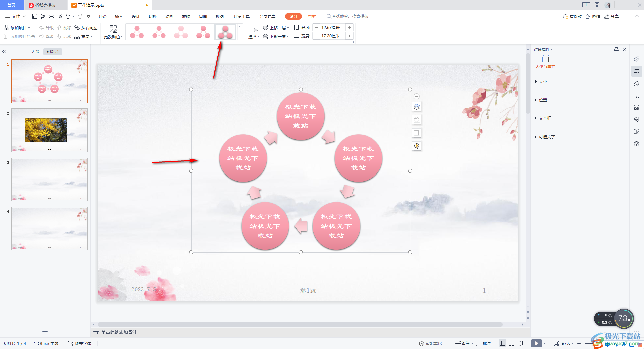Click the add new slide plus button
Image resolution: width=644 pixels, height=349 pixels.
tap(45, 331)
